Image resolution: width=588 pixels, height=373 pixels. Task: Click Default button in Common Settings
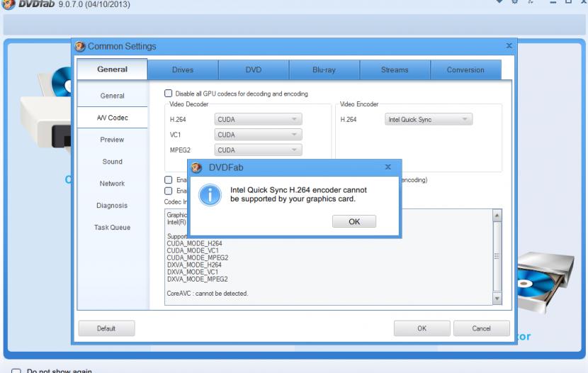[106, 328]
